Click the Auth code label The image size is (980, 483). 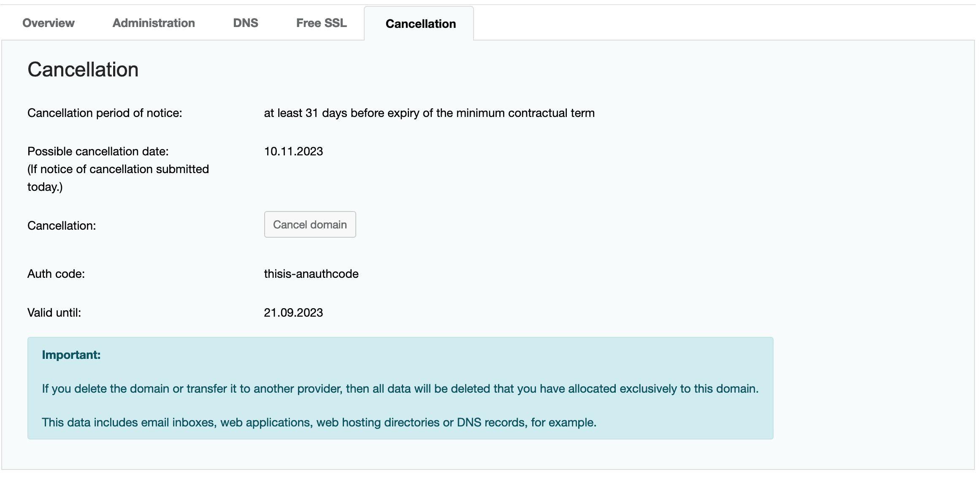55,274
